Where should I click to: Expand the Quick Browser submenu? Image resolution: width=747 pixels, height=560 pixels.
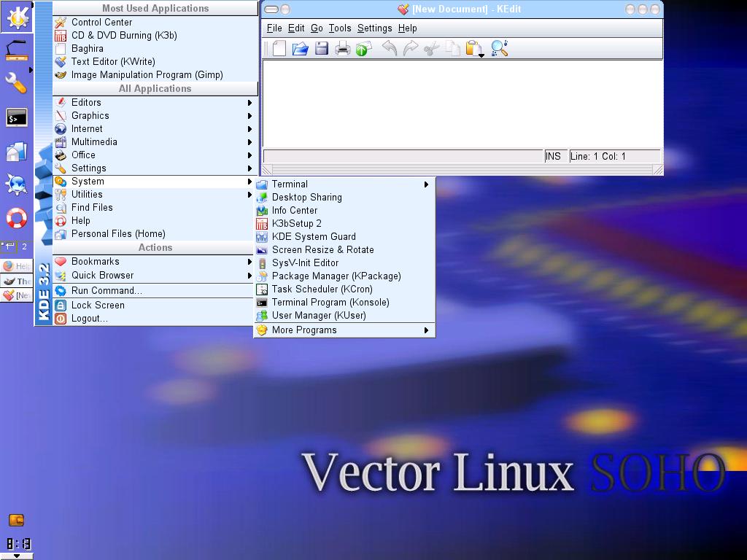pyautogui.click(x=153, y=275)
